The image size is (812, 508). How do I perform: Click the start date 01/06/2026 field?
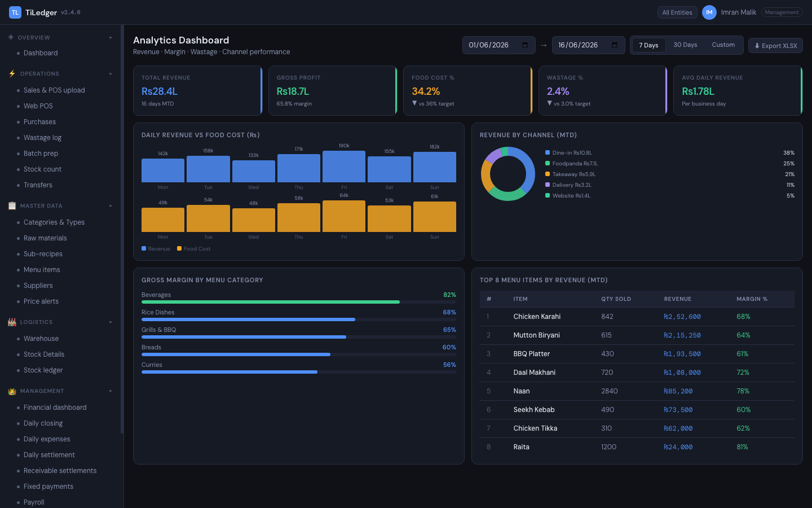coord(498,45)
